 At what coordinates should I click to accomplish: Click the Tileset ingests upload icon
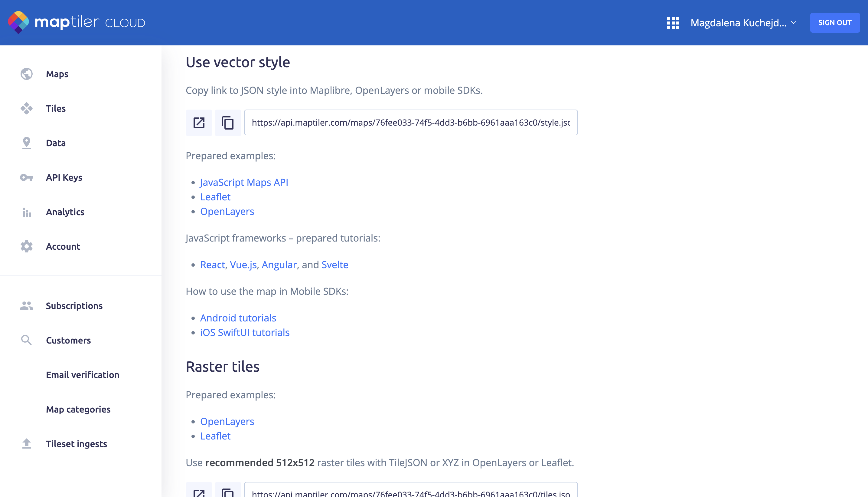click(26, 443)
